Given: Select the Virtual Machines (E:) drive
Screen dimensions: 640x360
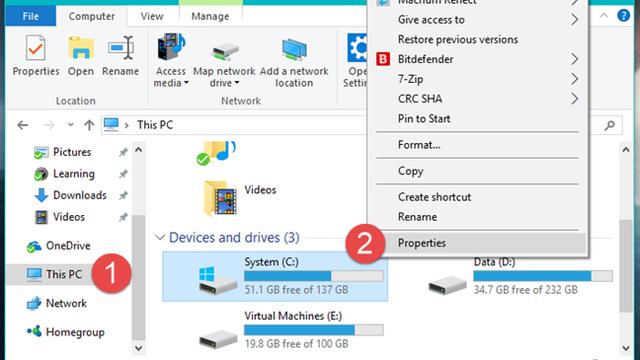Looking at the screenshot, I should click(x=292, y=330).
